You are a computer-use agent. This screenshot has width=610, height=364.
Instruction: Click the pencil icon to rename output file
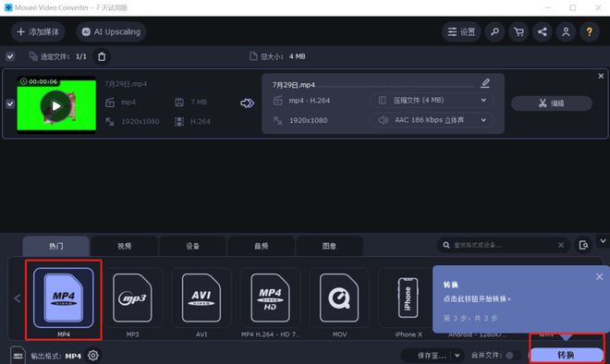click(x=485, y=83)
